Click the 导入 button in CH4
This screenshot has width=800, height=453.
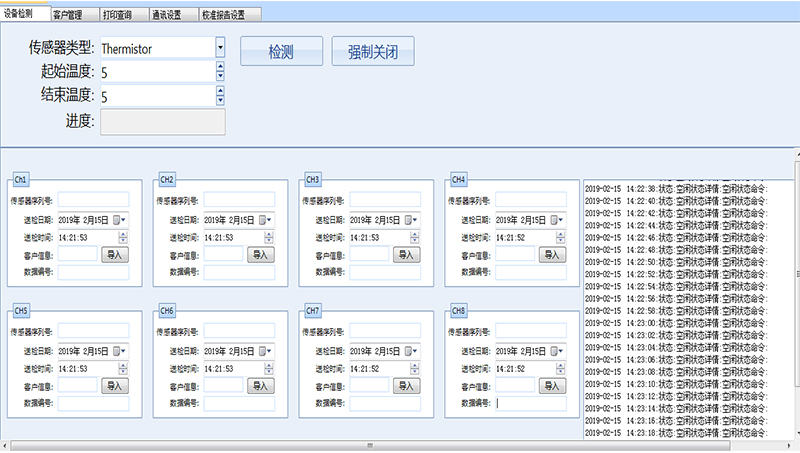click(x=553, y=255)
